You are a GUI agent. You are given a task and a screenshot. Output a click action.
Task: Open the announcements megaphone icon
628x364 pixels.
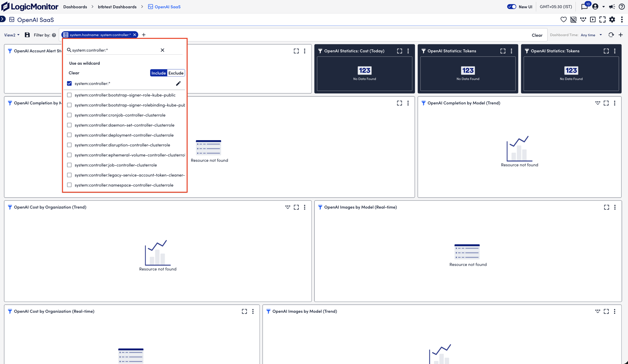click(x=612, y=7)
